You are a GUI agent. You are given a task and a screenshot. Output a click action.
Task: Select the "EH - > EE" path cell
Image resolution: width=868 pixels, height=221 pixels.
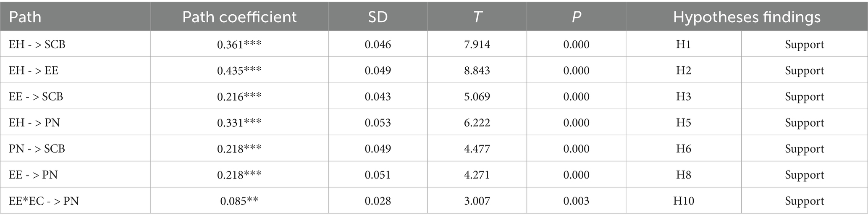point(34,71)
